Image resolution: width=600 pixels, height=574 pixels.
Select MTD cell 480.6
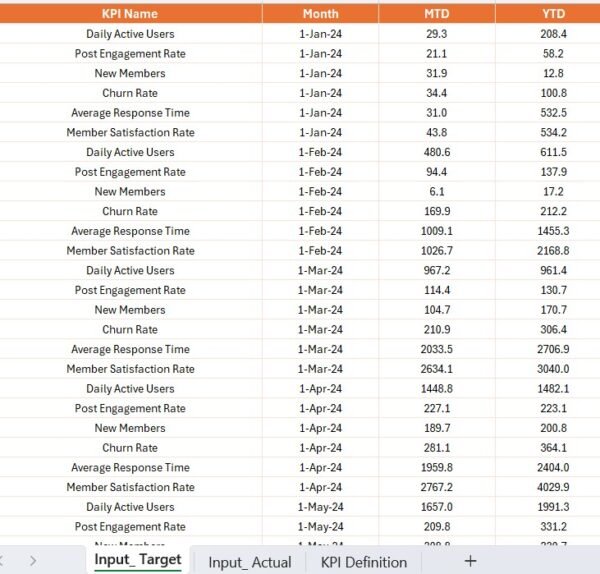point(437,152)
